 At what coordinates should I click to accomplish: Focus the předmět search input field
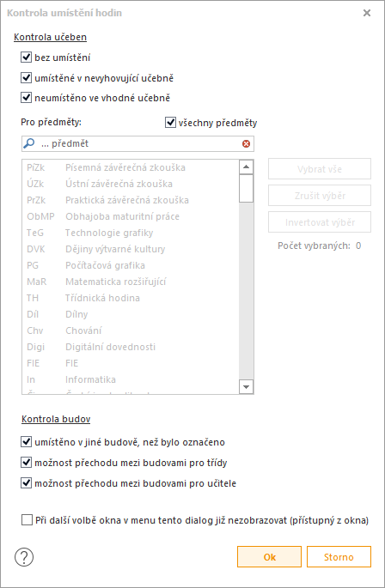click(137, 143)
